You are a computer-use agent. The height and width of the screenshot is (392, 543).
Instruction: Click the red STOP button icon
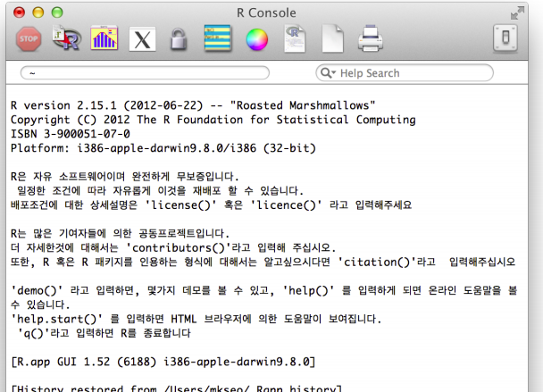pyautogui.click(x=29, y=38)
